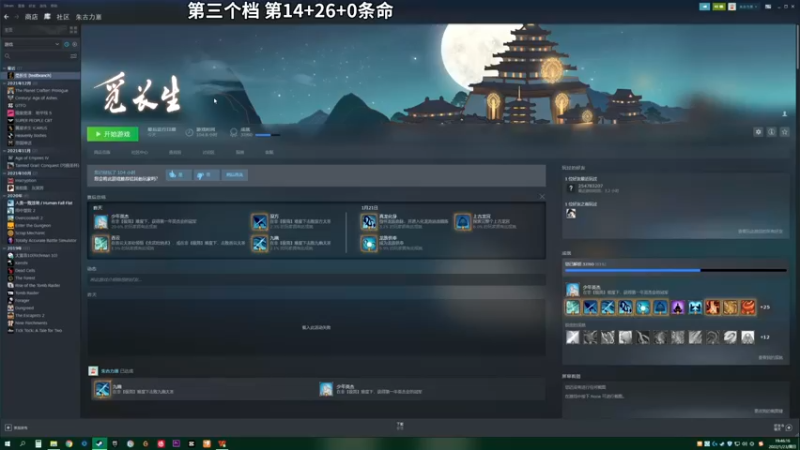Click the Steam icon in the taskbar
Viewport: 800px width, 450px height.
click(x=99, y=444)
